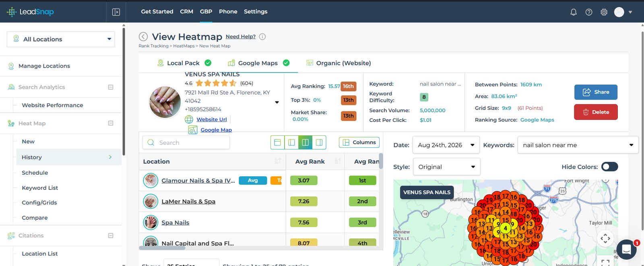Click the map pan control icon
This screenshot has height=266, width=644.
pyautogui.click(x=605, y=238)
